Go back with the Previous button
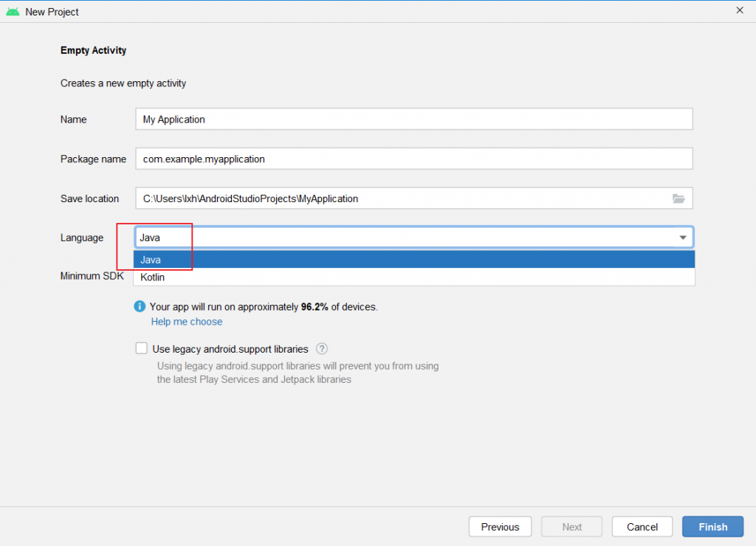 pyautogui.click(x=500, y=527)
